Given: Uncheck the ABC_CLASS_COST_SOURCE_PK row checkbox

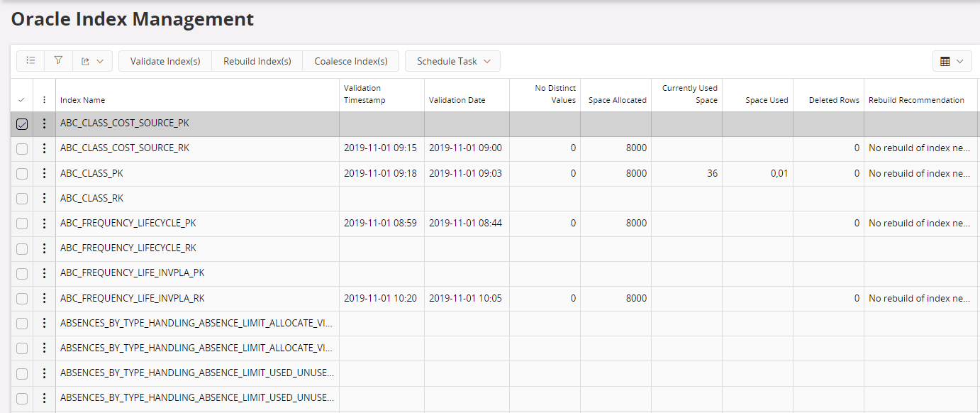Looking at the screenshot, I should (21, 123).
